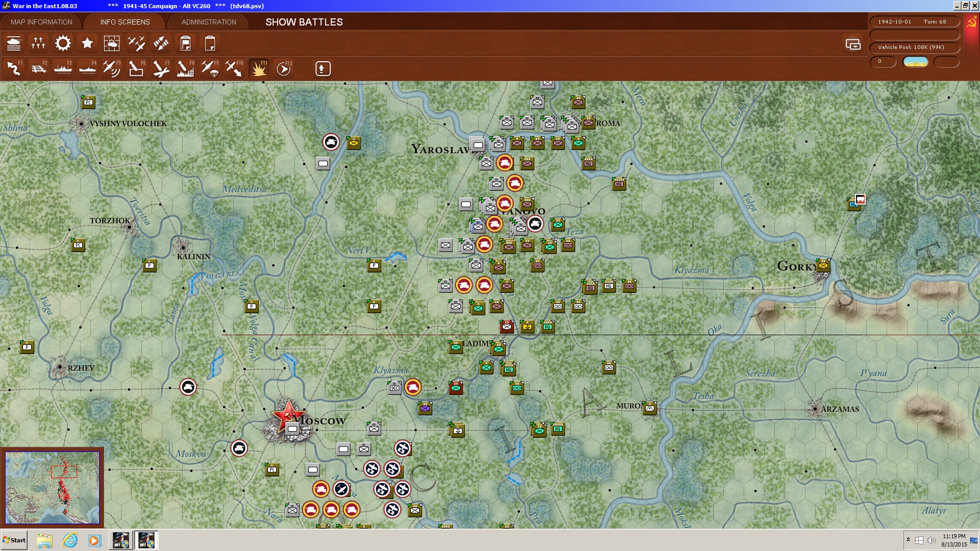This screenshot has height=551, width=980.
Task: Click the switch windows icon near turn panel
Action: pyautogui.click(x=853, y=44)
